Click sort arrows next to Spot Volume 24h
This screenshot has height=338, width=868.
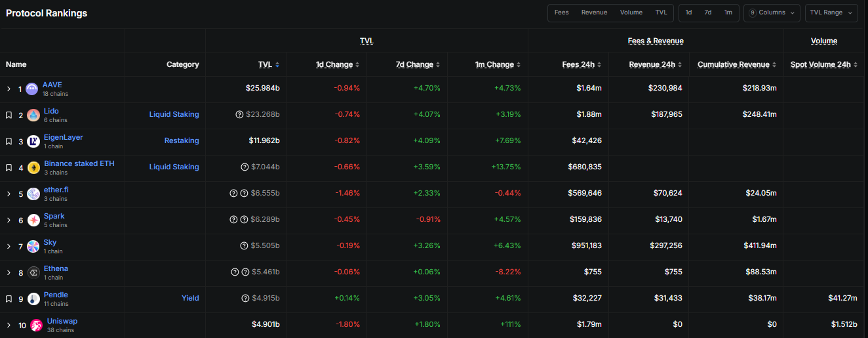click(x=855, y=64)
